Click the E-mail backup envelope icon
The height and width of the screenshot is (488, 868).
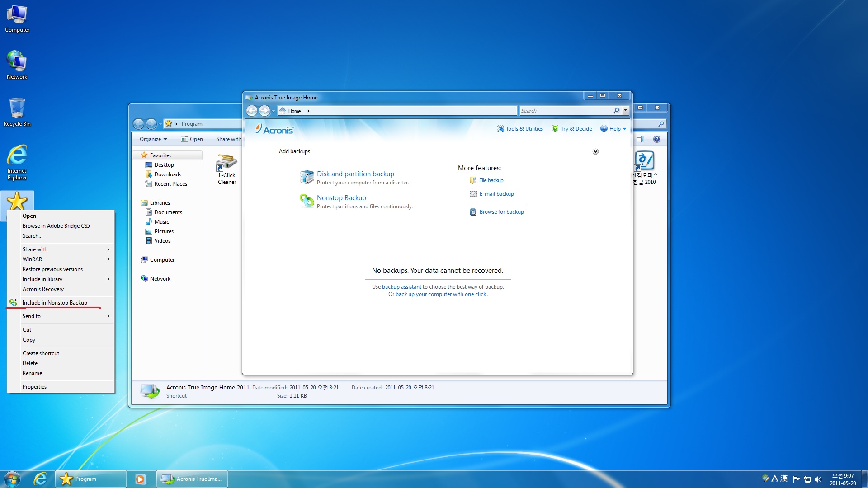[x=473, y=194]
